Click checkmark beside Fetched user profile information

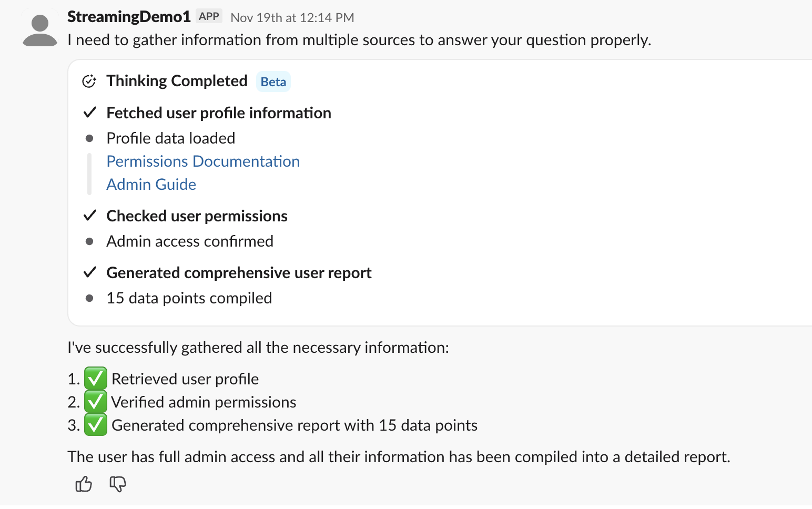tap(90, 113)
